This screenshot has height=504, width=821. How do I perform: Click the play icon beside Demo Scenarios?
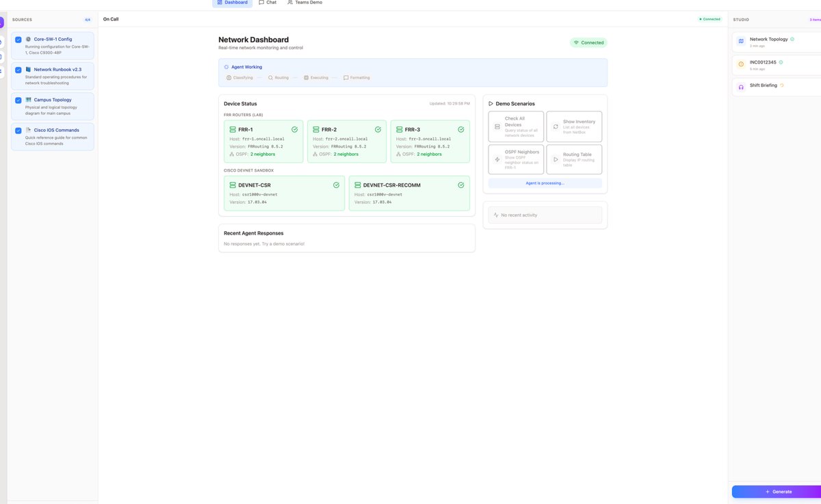(491, 104)
